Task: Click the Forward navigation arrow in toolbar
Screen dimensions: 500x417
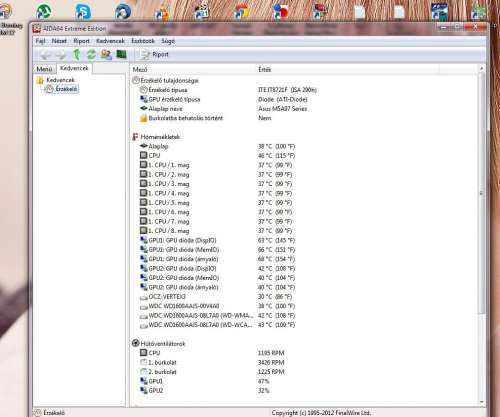Action: [61, 55]
